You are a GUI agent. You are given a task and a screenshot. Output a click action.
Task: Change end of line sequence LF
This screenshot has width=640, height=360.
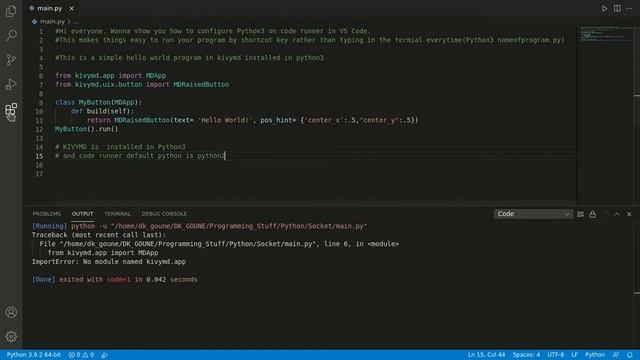(x=574, y=355)
